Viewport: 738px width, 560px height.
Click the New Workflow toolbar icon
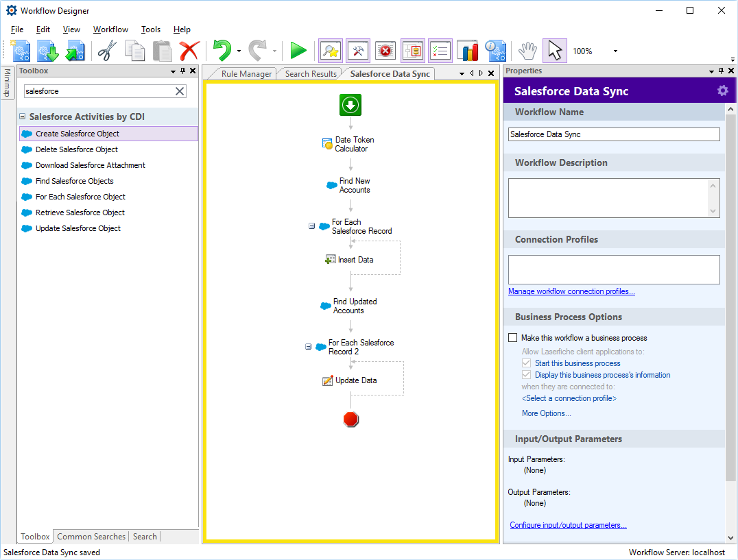(21, 51)
